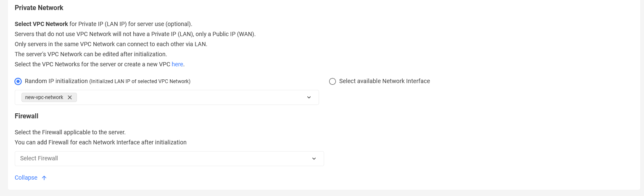Click 'The server's VPC Network can be edited' sentence

pyautogui.click(x=91, y=54)
